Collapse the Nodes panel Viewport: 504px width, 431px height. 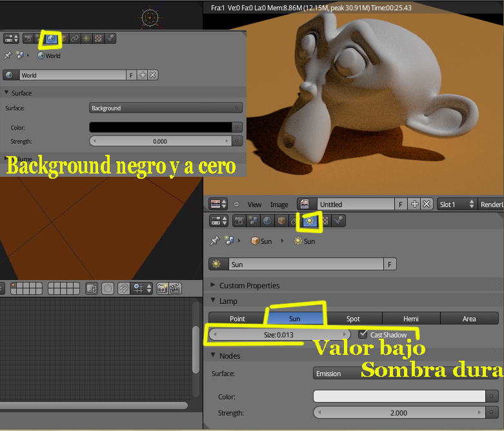pos(213,355)
